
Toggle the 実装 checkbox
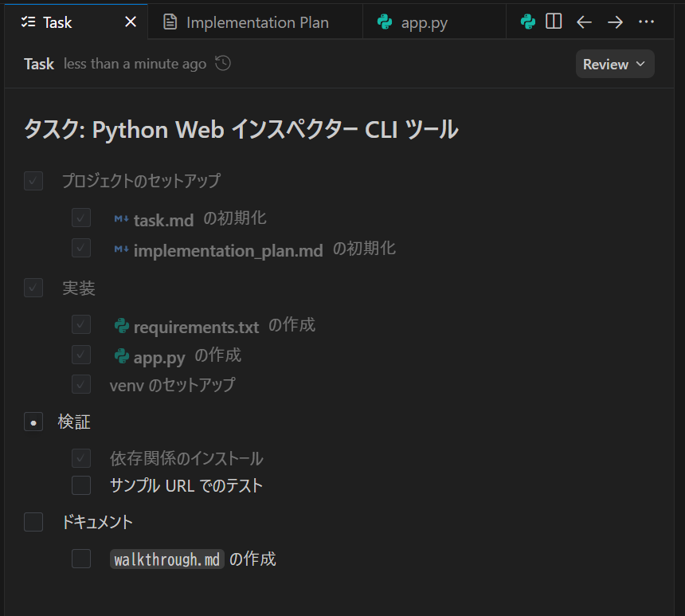pyautogui.click(x=33, y=288)
